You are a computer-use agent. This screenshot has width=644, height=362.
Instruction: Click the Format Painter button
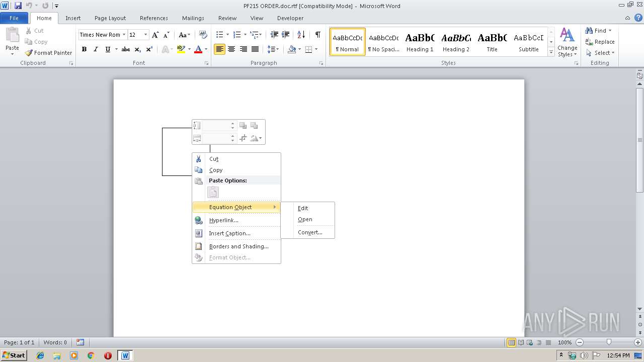[x=48, y=53]
